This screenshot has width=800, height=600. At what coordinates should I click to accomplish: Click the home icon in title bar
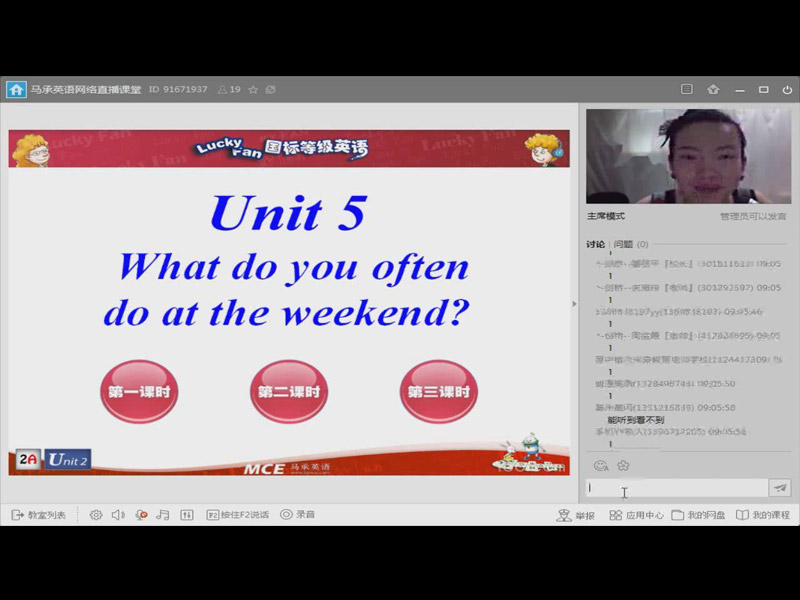(16, 90)
